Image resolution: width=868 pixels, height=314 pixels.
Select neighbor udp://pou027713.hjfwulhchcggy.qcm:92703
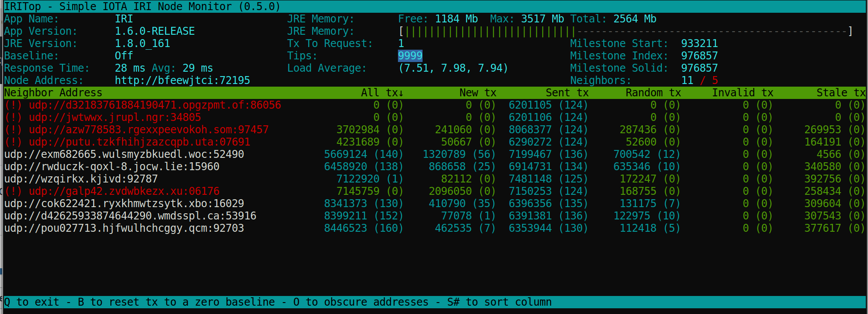click(124, 228)
